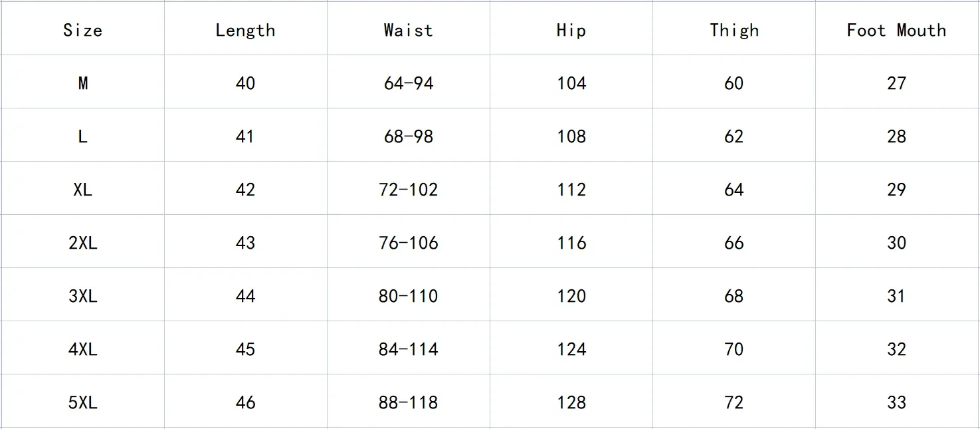This screenshot has height=429, width=980.
Task: Select thigh cell showing 62
Action: pyautogui.click(x=734, y=136)
